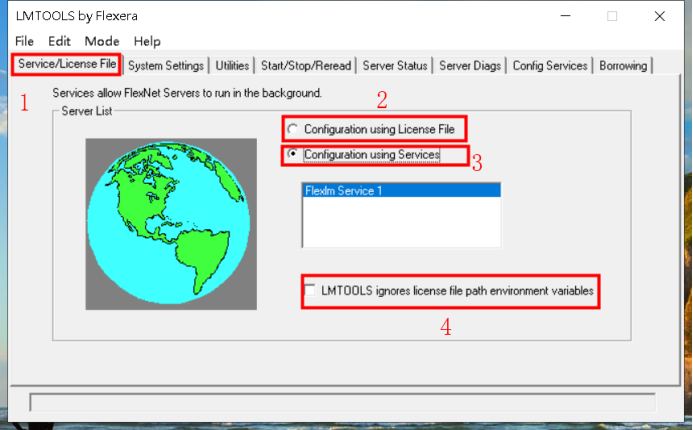Switch to the Server Diags tab
This screenshot has width=693, height=430.
pos(470,66)
